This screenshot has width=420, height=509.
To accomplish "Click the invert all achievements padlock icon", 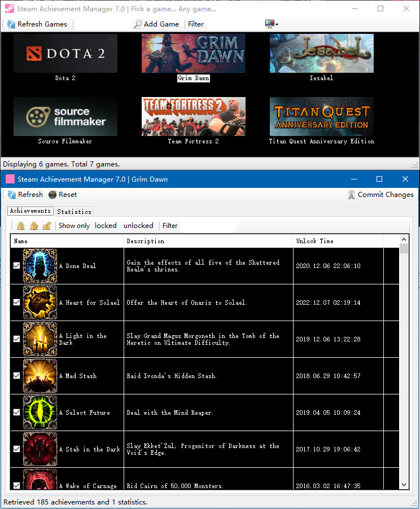I will 34,226.
